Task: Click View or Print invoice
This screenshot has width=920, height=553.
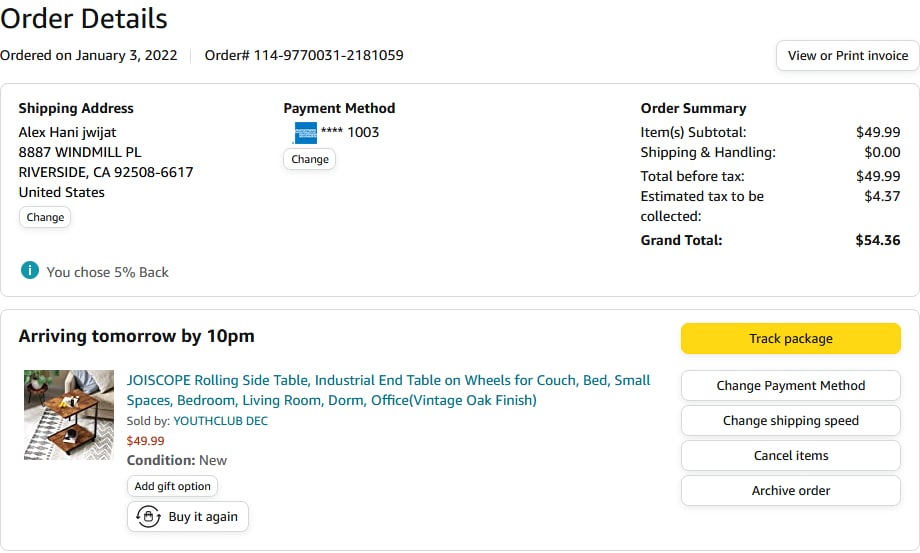Action: pyautogui.click(x=847, y=56)
